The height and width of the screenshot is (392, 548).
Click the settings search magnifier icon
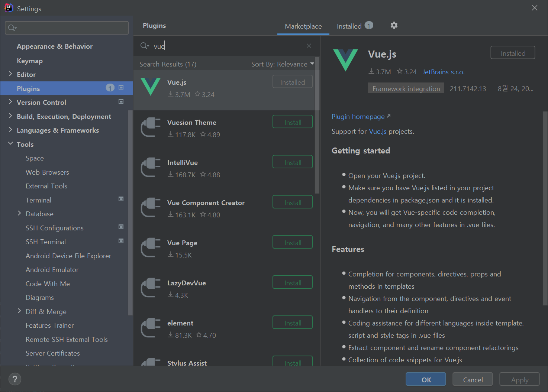(12, 28)
